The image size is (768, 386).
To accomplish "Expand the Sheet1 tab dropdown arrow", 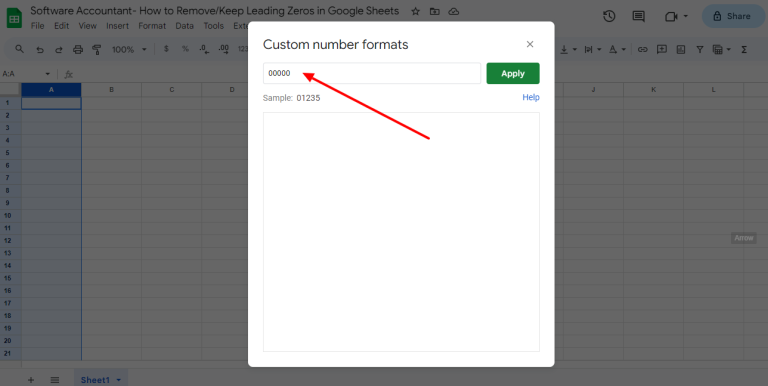I will coord(118,380).
